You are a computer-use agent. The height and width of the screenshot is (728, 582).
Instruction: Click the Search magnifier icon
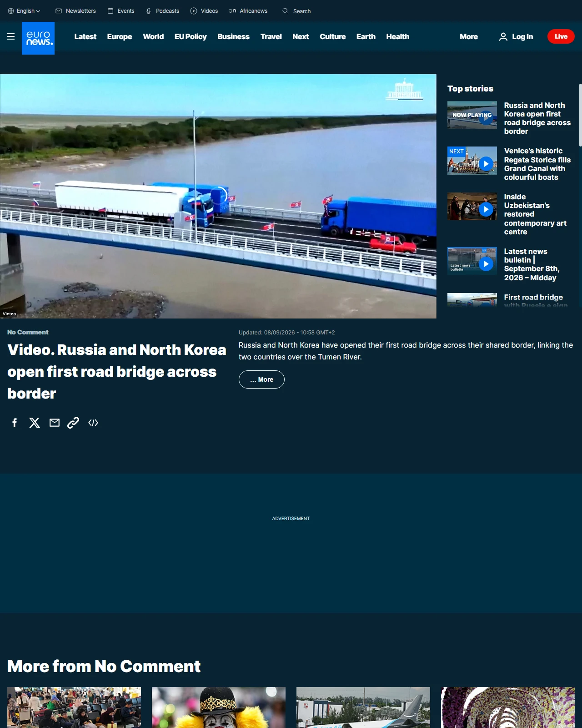coord(286,11)
